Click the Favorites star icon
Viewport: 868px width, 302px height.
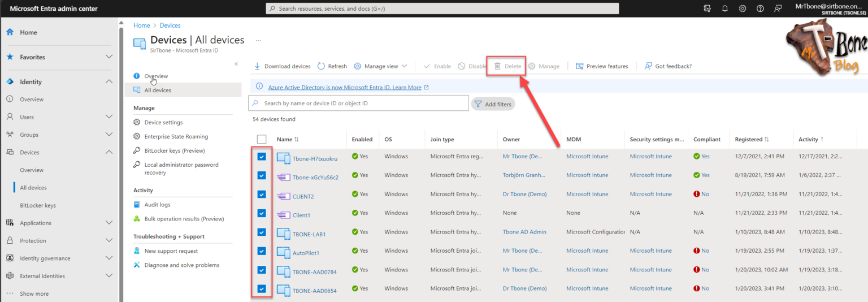click(10, 57)
